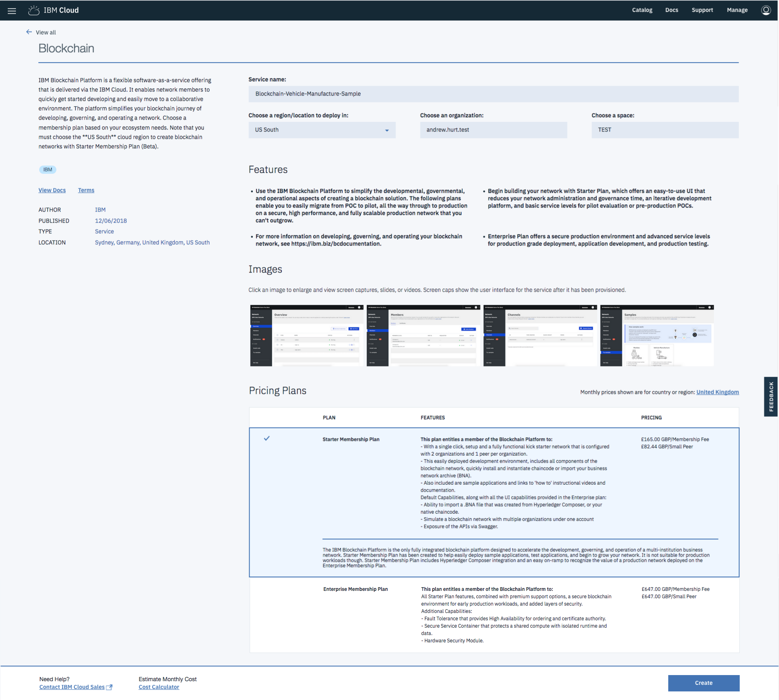Enlarge the Channels screenshot thumbnail

click(x=540, y=335)
